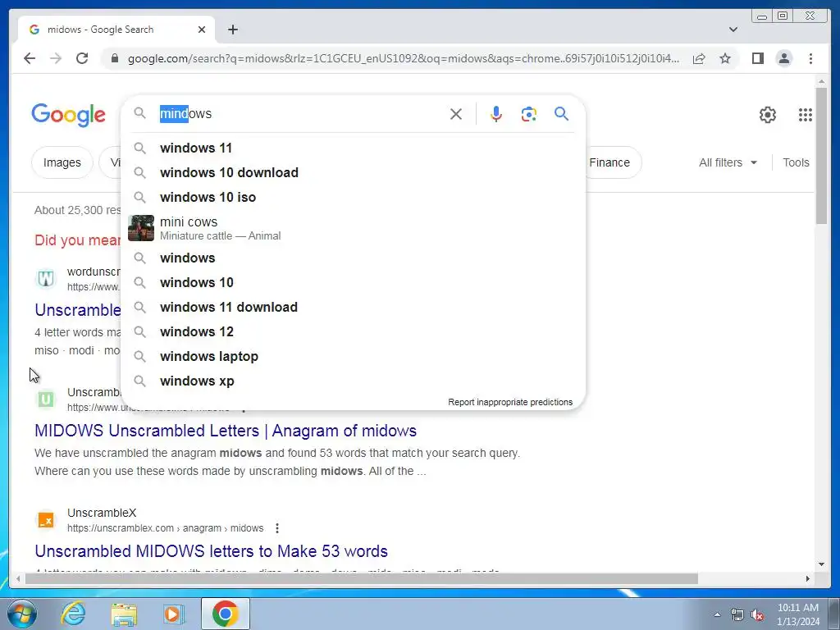The image size is (840, 630).
Task: Reload the page with refresh icon
Action: coord(82,58)
